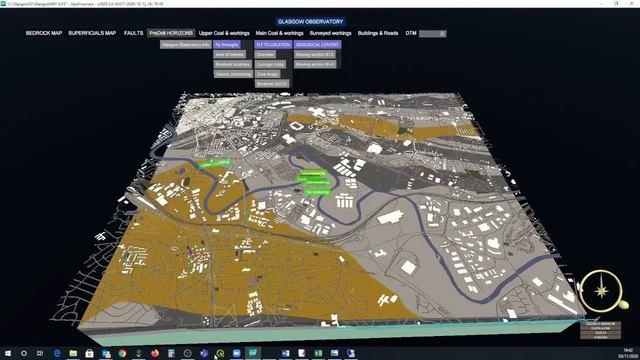Open the BEDROCK MAP menu
The width and height of the screenshot is (640, 360).
(44, 33)
